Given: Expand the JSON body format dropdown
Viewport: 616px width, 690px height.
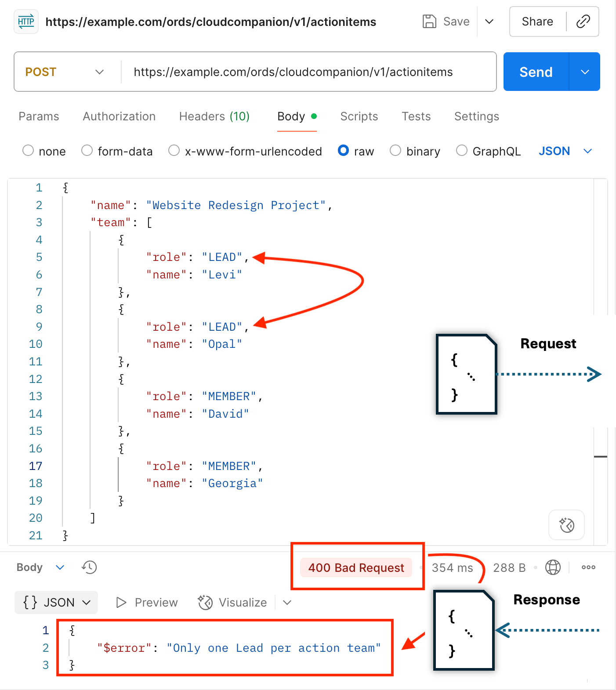Looking at the screenshot, I should pyautogui.click(x=565, y=151).
